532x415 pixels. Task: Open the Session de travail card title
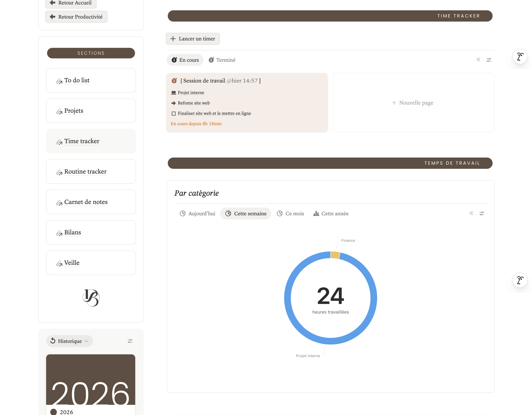coord(220,81)
